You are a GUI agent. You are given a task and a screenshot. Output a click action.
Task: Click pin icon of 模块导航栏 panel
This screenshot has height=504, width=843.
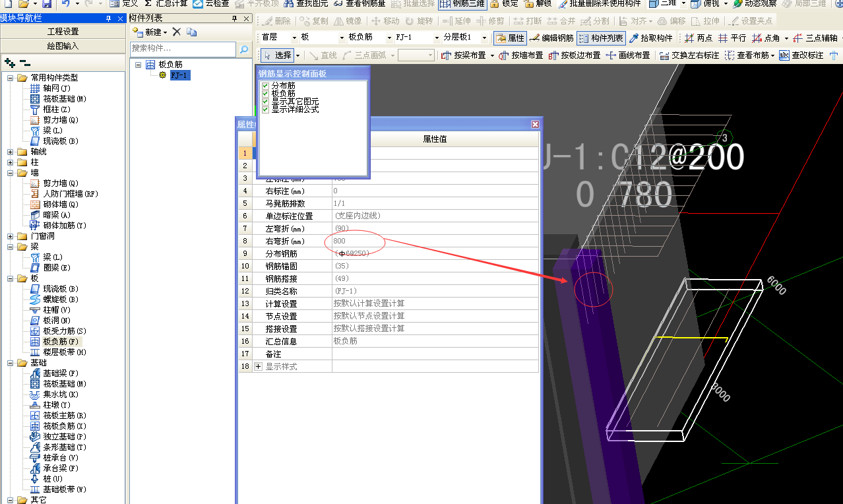coord(109,18)
